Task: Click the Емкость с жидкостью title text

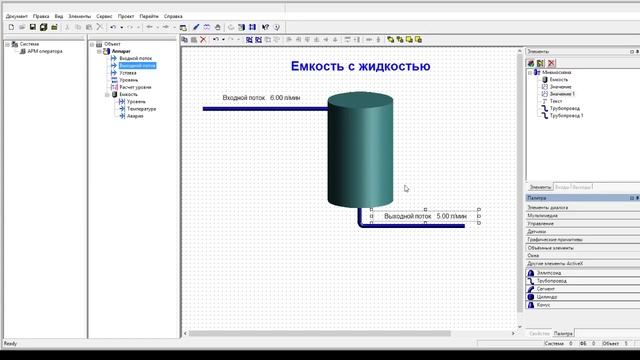Action: (360, 66)
